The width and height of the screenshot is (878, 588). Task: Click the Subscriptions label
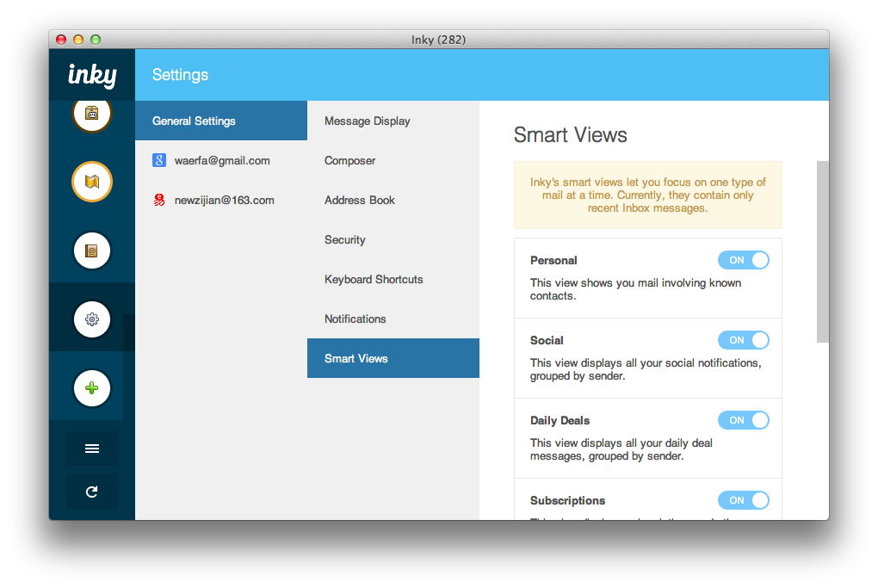pyautogui.click(x=568, y=501)
